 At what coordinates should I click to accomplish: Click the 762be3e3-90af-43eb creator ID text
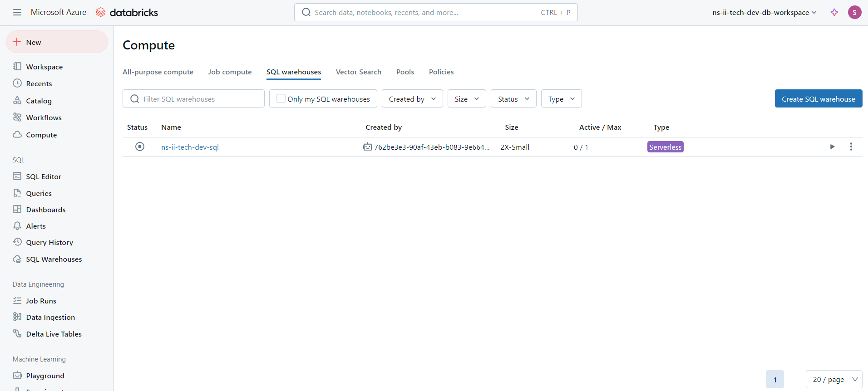pos(432,147)
